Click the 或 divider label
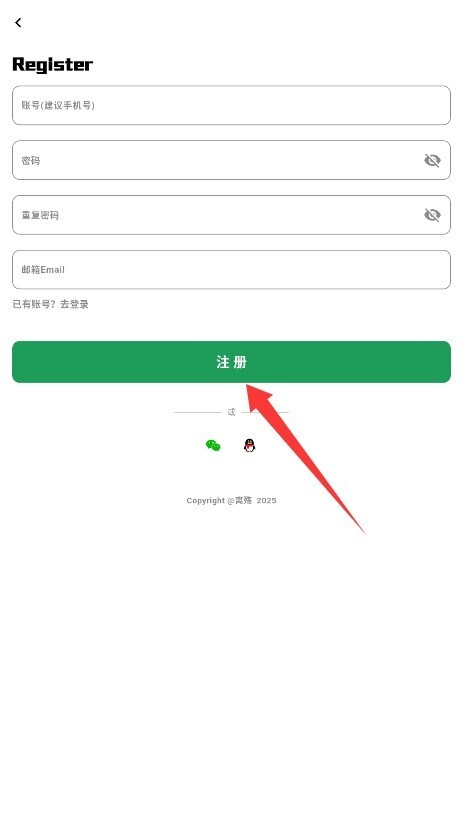The width and height of the screenshot is (464, 813). click(x=231, y=412)
